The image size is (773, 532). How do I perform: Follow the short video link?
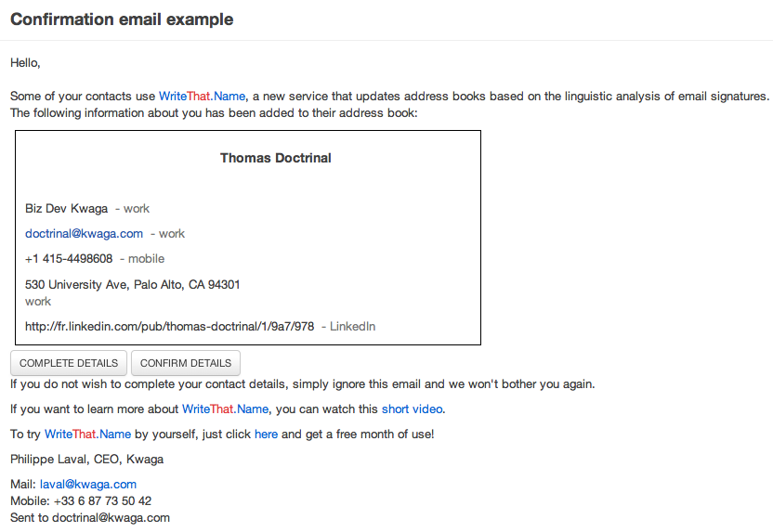pyautogui.click(x=413, y=409)
